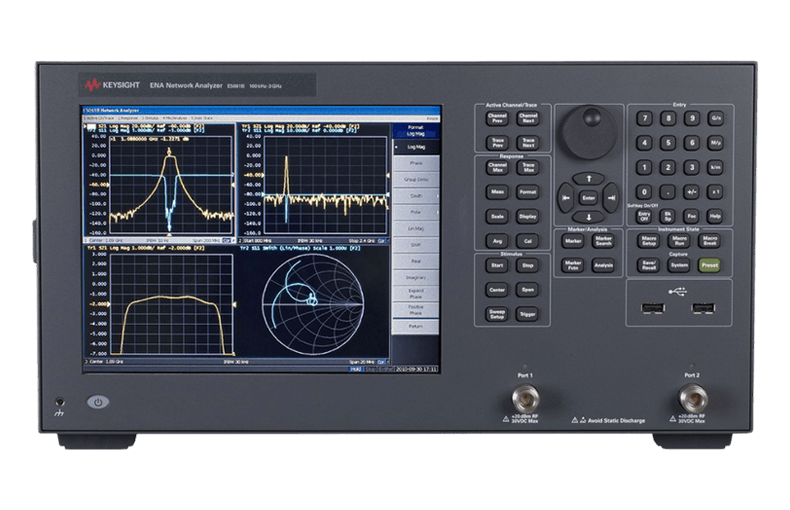The height and width of the screenshot is (510, 790).
Task: Click keypad digit 7
Action: tap(644, 118)
